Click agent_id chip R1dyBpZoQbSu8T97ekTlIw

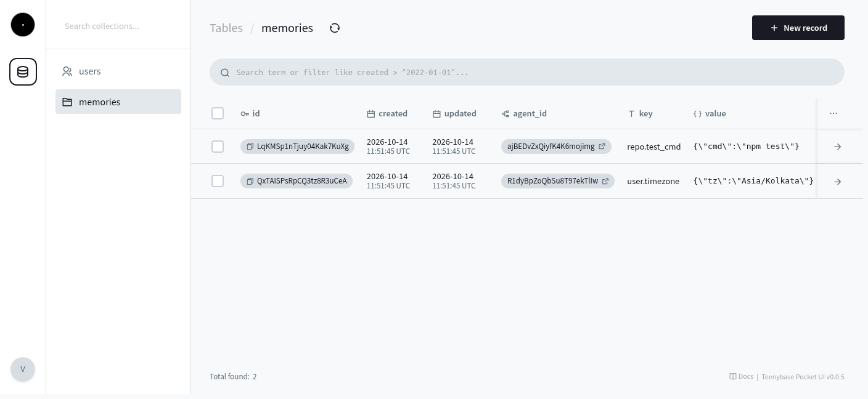(x=558, y=181)
